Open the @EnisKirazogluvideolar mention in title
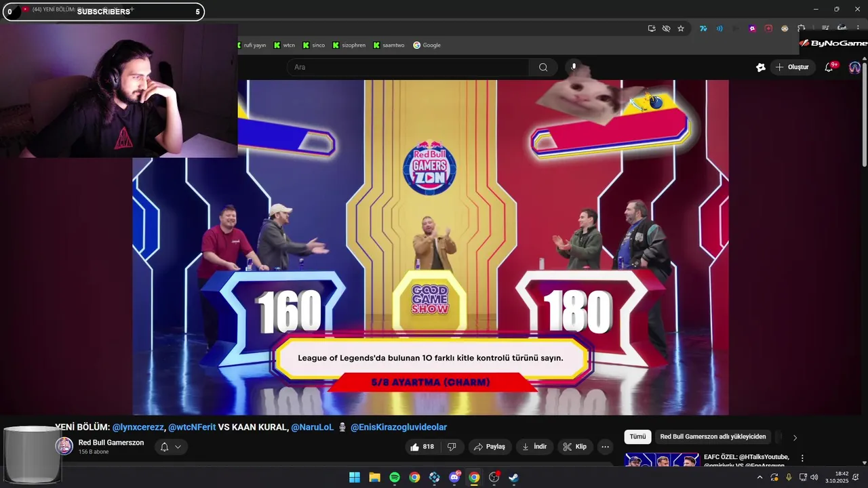 [x=399, y=427]
